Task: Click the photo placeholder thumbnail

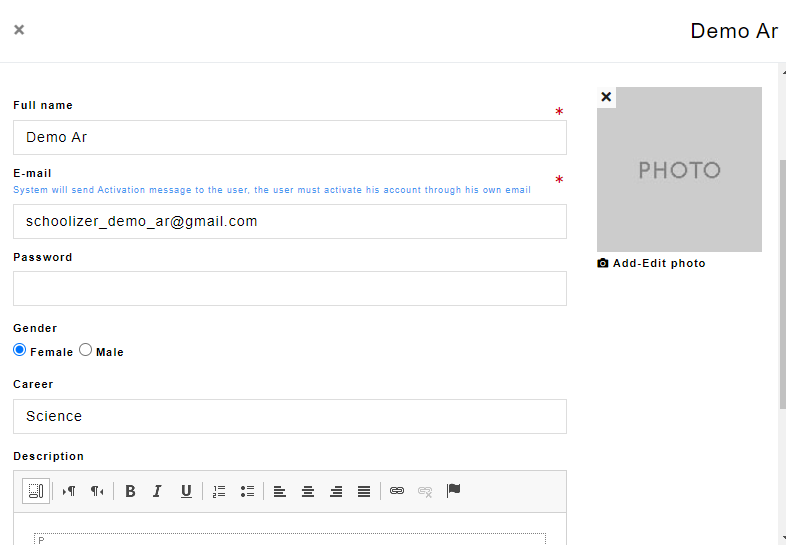Action: (679, 170)
